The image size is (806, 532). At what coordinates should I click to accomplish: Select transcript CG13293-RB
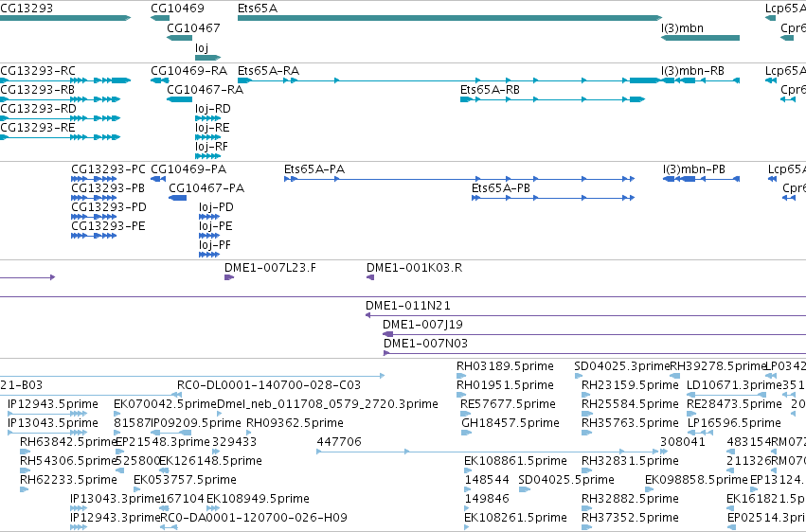[x=60, y=99]
